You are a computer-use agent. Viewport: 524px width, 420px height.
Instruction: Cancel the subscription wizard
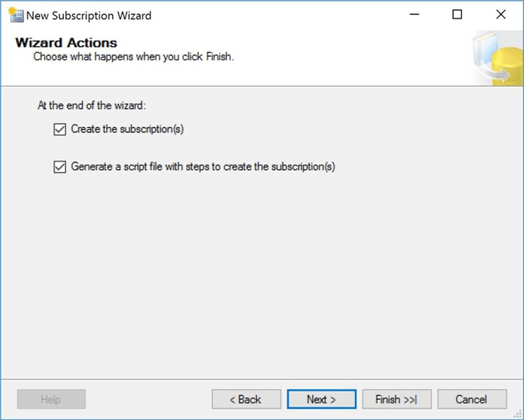471,399
